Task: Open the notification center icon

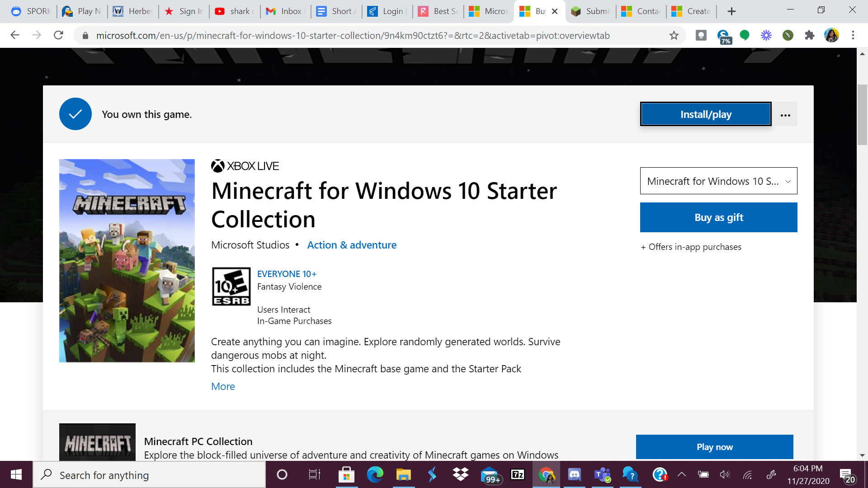Action: (847, 475)
